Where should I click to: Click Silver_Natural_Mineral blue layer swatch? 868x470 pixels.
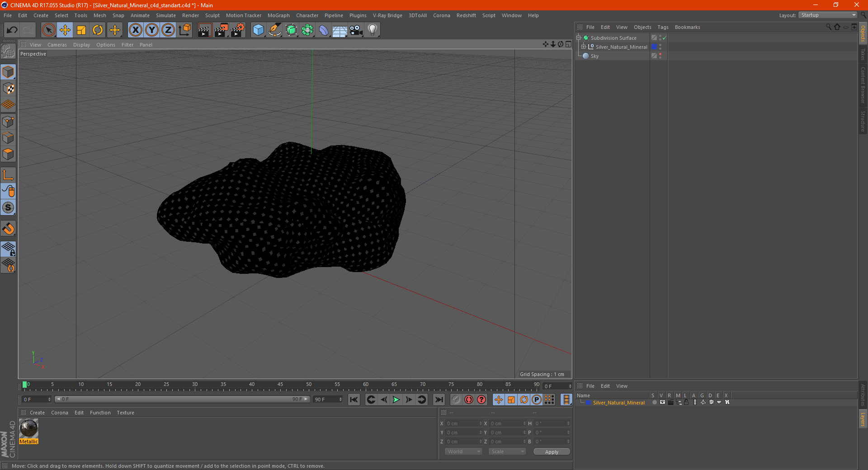[654, 47]
